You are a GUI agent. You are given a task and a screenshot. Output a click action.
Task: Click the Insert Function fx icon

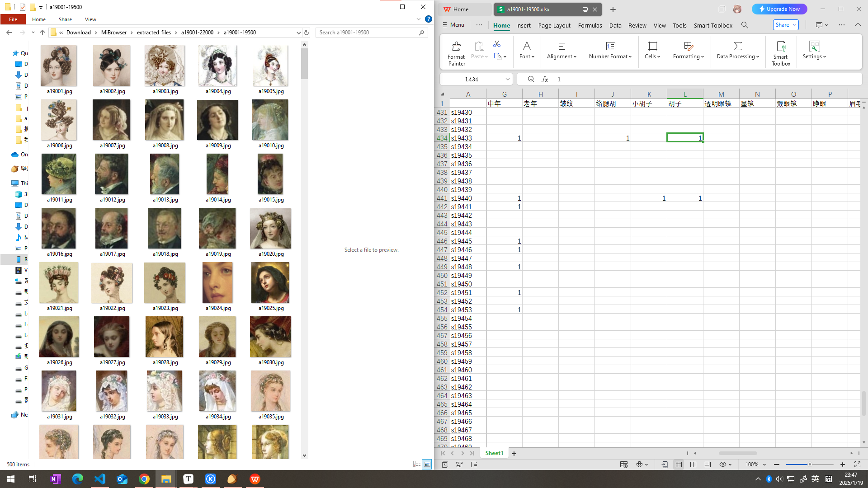pos(545,79)
